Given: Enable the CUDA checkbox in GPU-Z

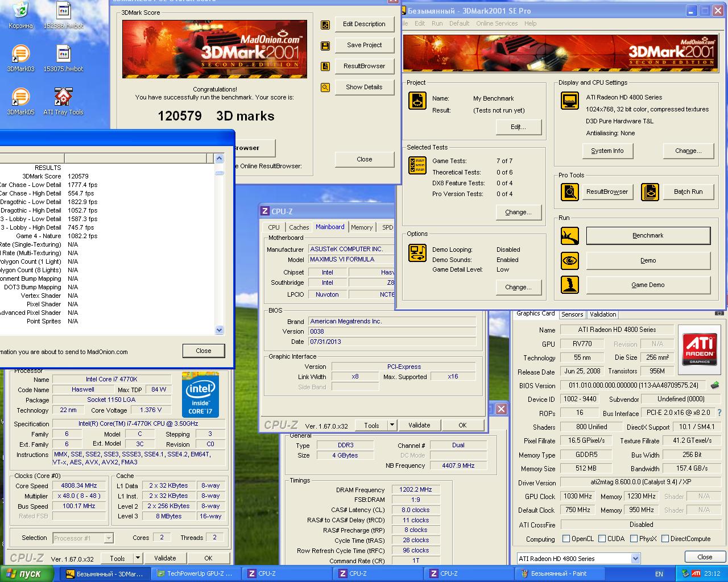Looking at the screenshot, I should [602, 539].
